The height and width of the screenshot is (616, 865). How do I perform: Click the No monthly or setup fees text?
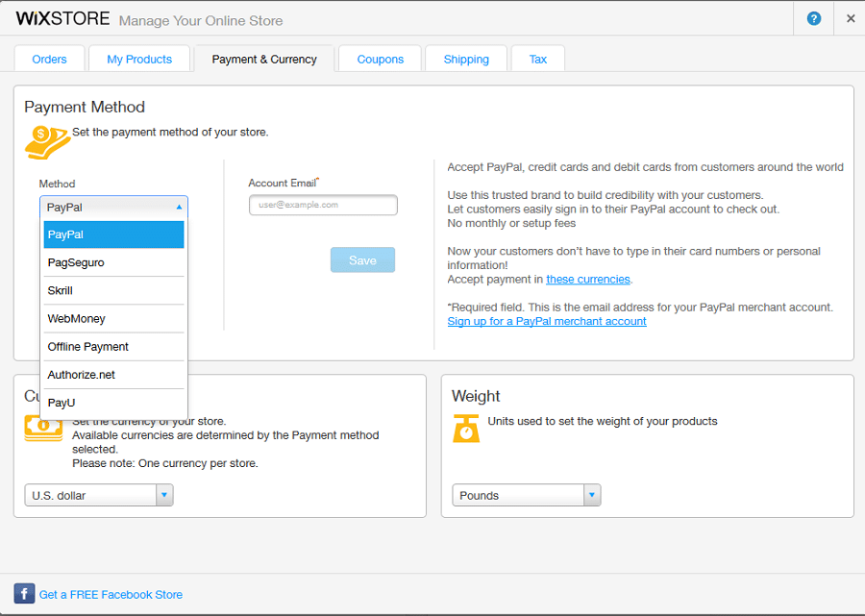tap(511, 223)
